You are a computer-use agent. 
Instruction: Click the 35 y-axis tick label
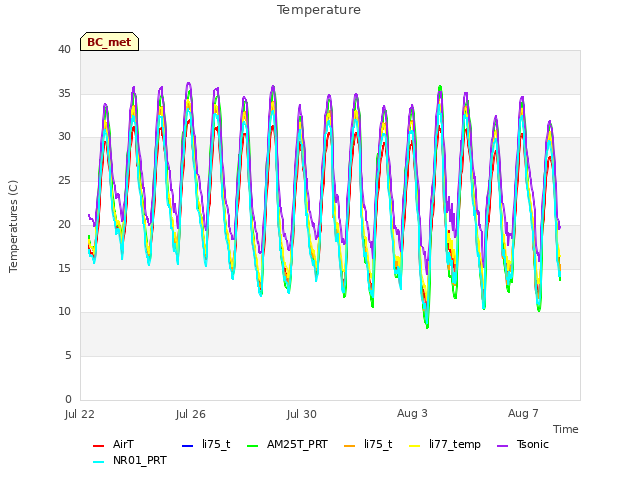(x=64, y=93)
